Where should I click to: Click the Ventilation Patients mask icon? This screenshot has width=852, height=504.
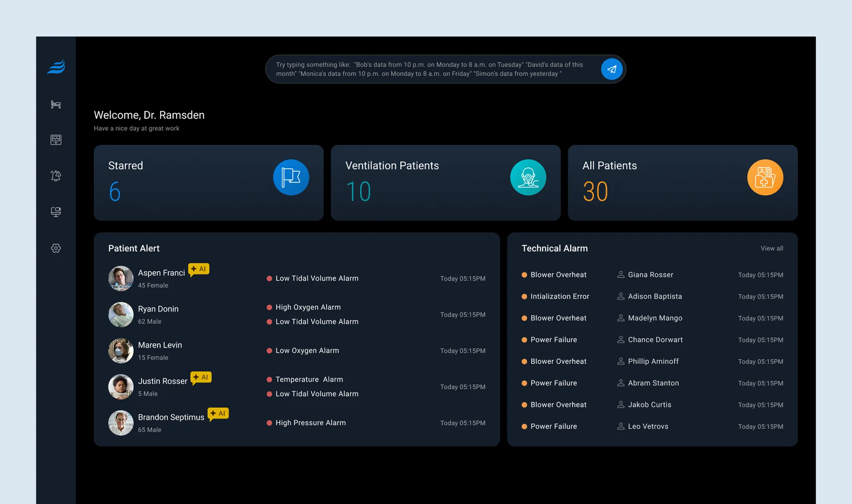coord(528,177)
